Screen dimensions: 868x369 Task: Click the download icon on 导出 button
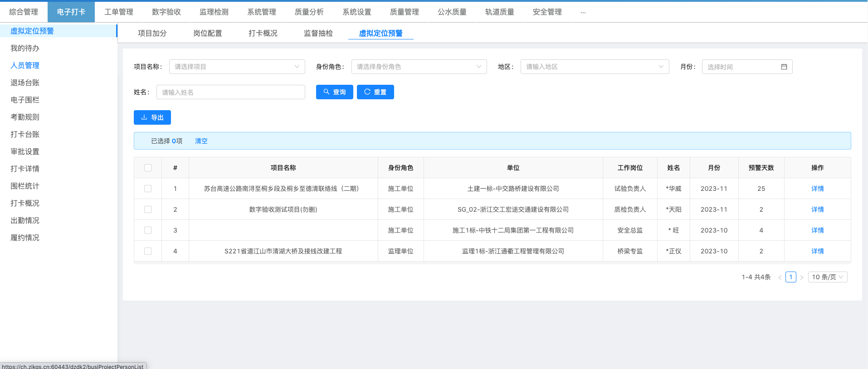[144, 117]
